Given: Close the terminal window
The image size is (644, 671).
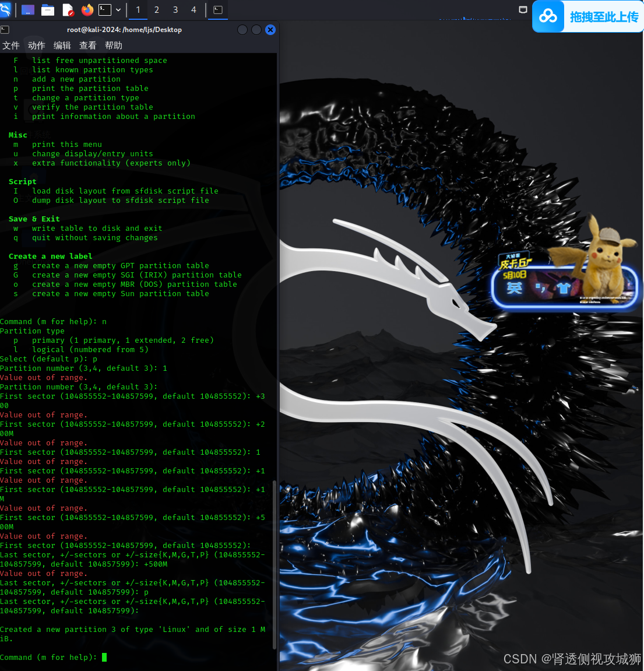Looking at the screenshot, I should click(270, 30).
